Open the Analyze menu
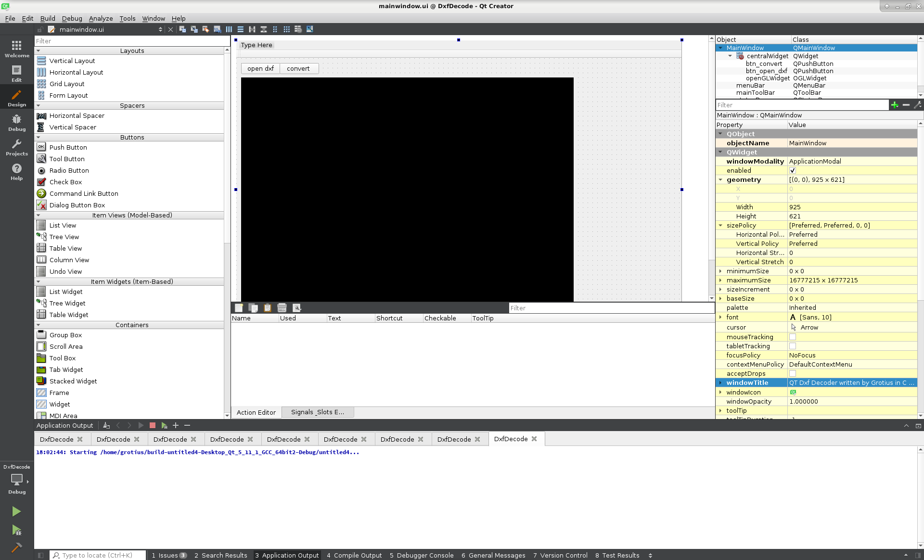Image resolution: width=924 pixels, height=560 pixels. [101, 18]
